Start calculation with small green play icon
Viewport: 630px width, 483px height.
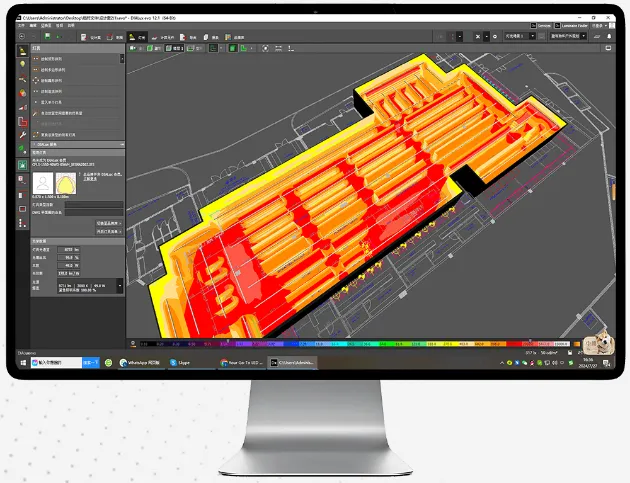point(59,37)
